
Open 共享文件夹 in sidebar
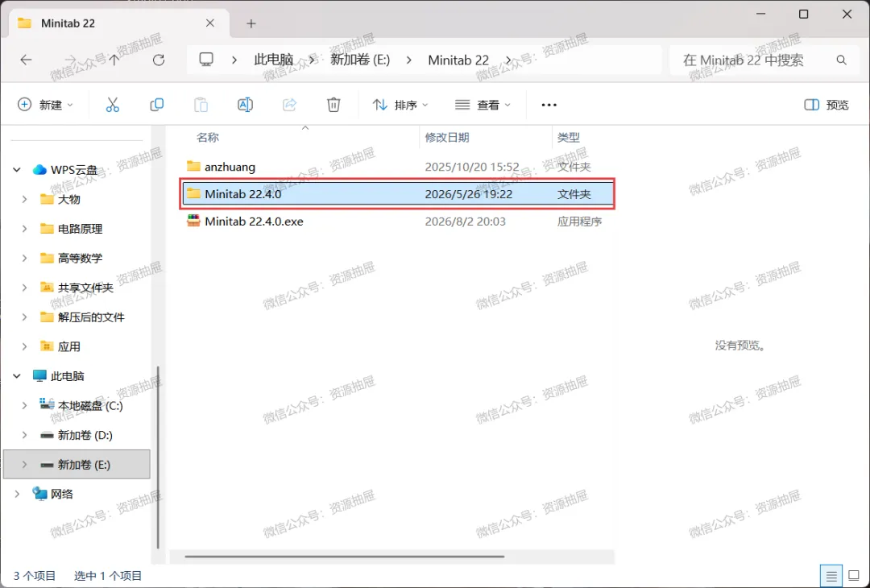pos(85,288)
